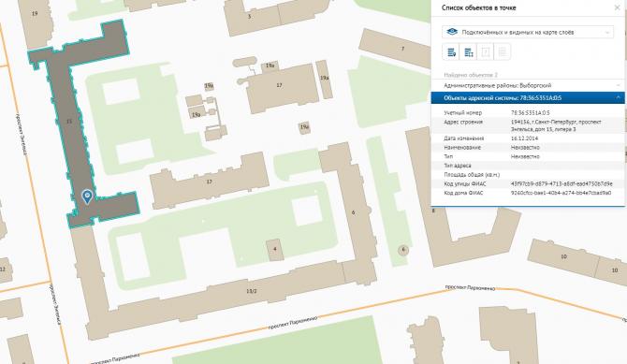The height and width of the screenshot is (364, 627).
Task: Click the layers eye icon in dropdown
Action: click(452, 32)
